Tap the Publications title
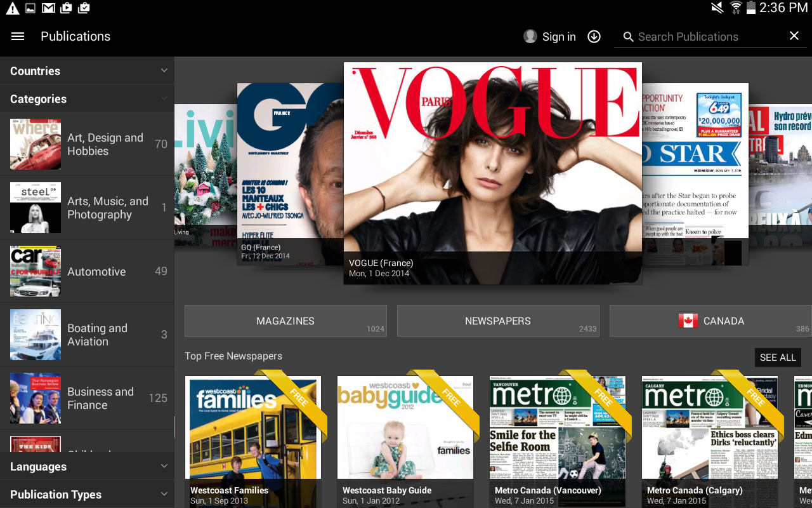The height and width of the screenshot is (508, 812). (x=75, y=36)
